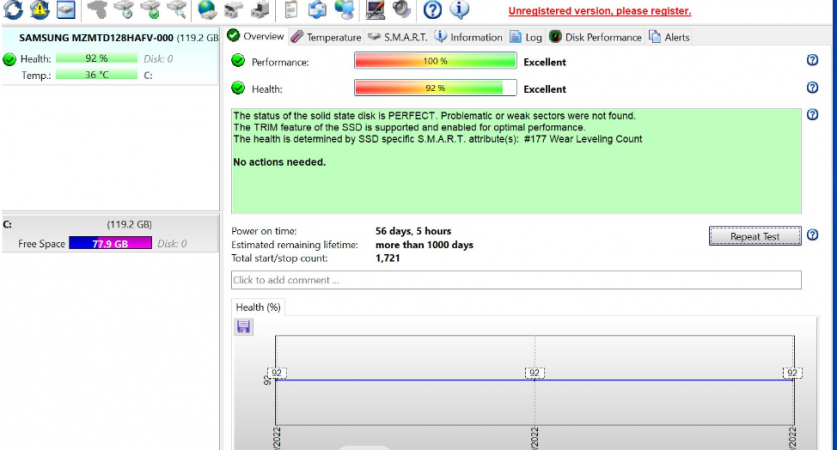Image resolution: width=837 pixels, height=450 pixels.
Task: Click the report document toolbar icon
Action: [x=291, y=10]
